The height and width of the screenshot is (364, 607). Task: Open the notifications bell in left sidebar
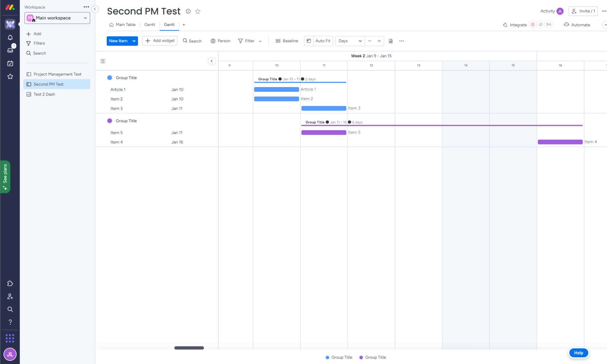(10, 37)
